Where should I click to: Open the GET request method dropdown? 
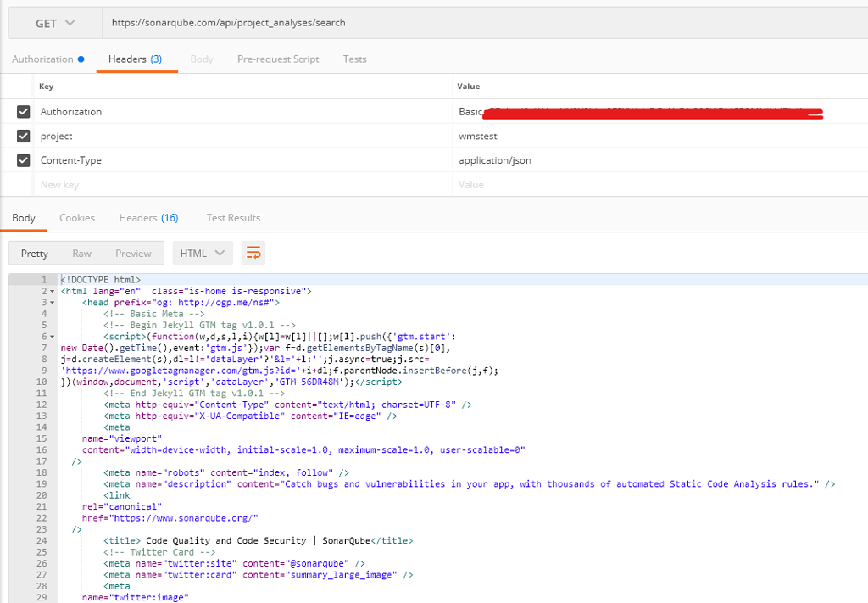(53, 22)
